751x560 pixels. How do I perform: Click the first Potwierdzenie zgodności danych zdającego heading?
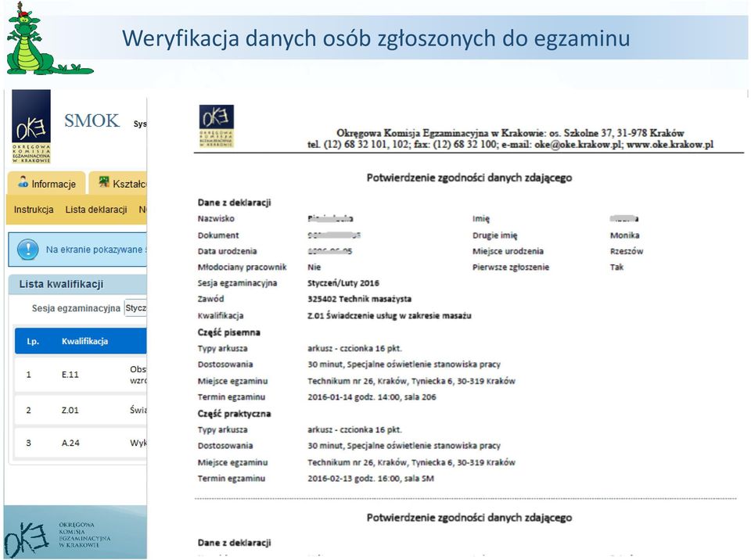(469, 178)
